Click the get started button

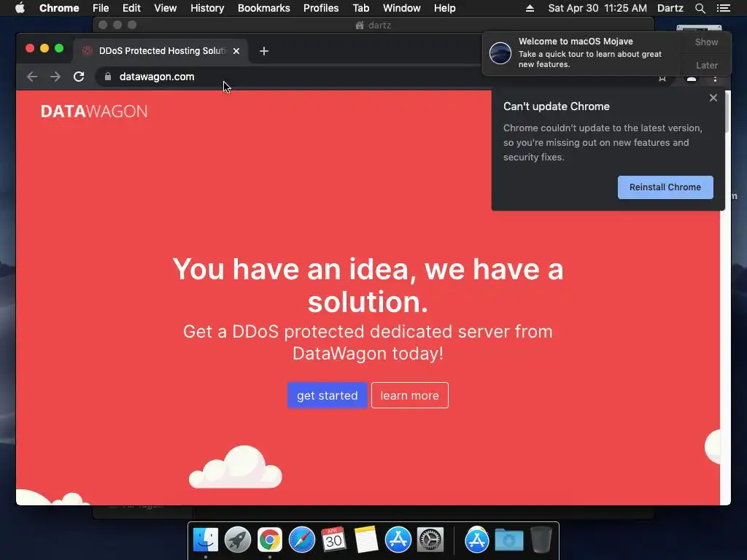pos(328,395)
